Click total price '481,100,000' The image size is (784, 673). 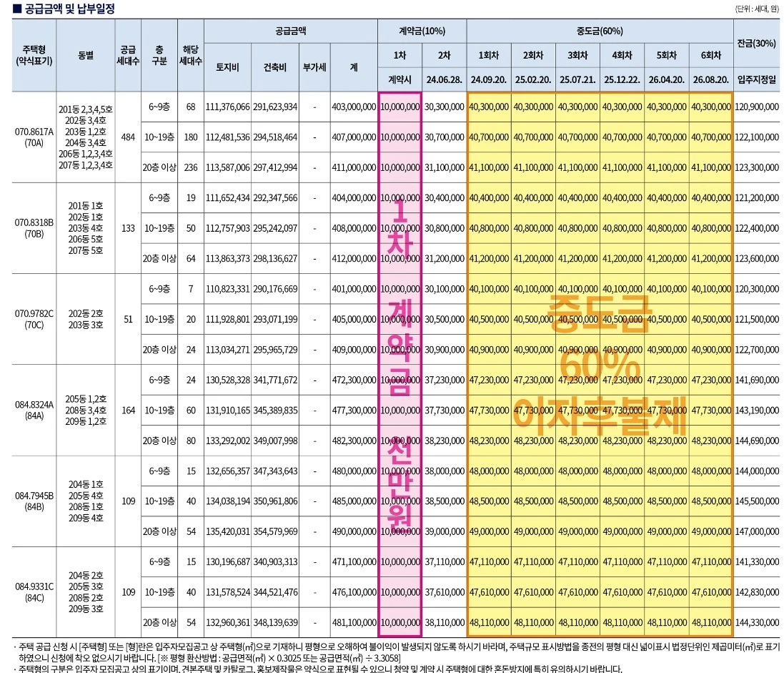(354, 622)
